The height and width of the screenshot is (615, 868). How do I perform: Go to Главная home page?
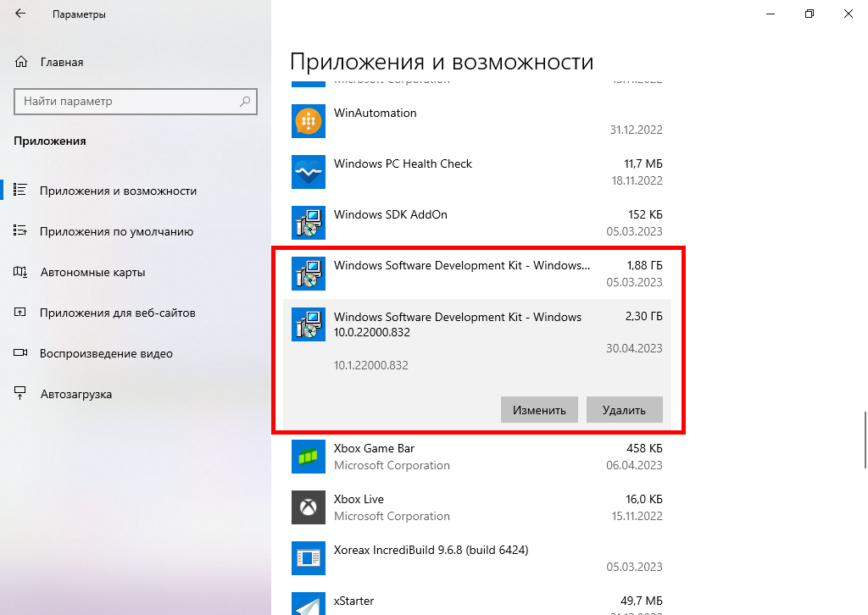[x=61, y=62]
